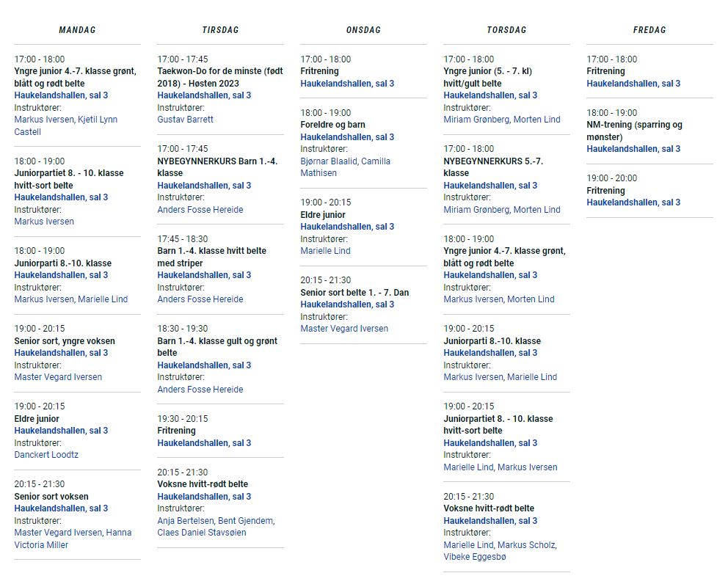Click Master Vegard Iversen under Senior sort, yngre voksen
The width and height of the screenshot is (728, 584).
[58, 377]
